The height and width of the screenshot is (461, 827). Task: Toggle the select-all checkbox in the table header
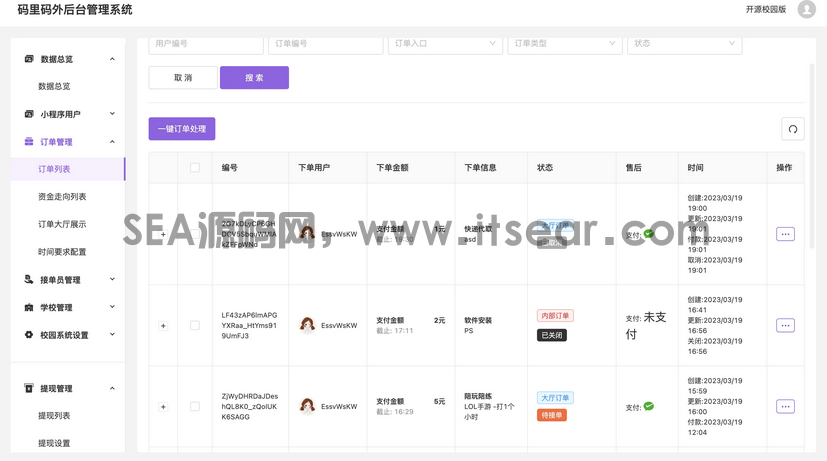tap(195, 167)
